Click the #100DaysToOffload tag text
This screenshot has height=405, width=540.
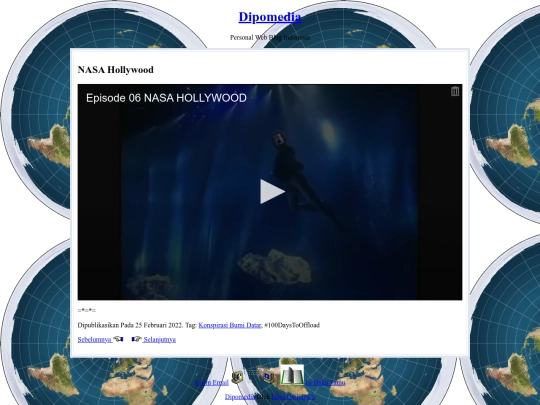click(x=292, y=325)
